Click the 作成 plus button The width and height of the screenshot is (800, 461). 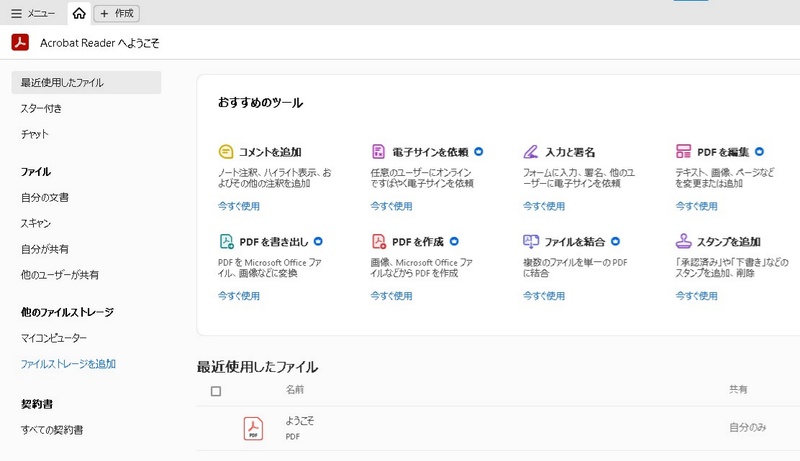(116, 13)
